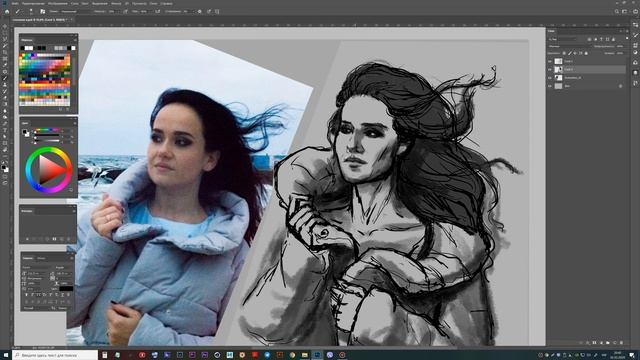
Task: Select the topmost layer thumbnail
Action: [x=558, y=61]
